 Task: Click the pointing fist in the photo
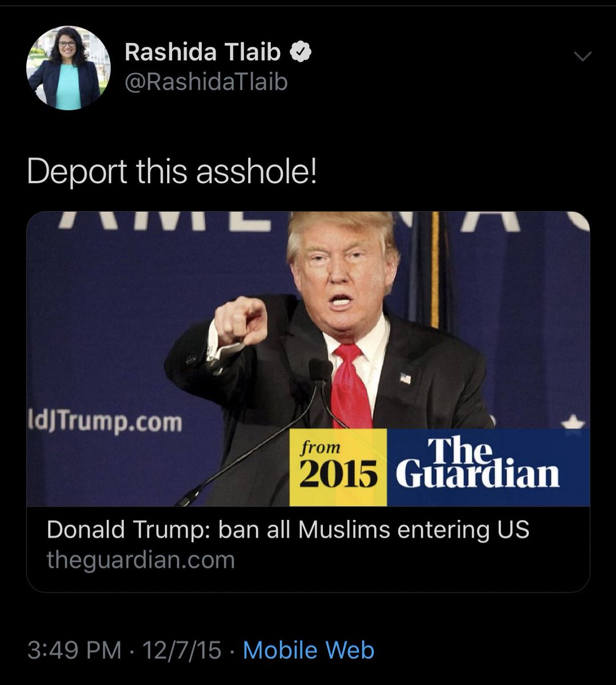click(x=241, y=321)
